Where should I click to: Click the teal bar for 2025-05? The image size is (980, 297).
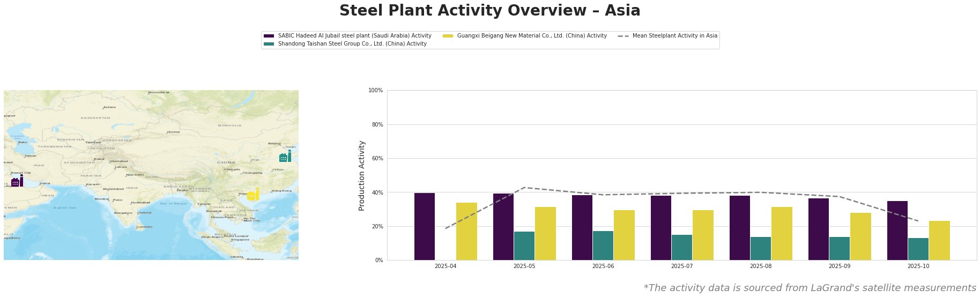[x=524, y=246]
